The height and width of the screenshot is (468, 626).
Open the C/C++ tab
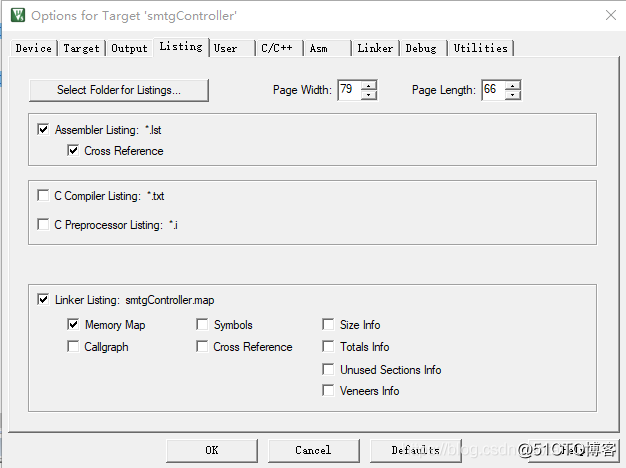[279, 48]
